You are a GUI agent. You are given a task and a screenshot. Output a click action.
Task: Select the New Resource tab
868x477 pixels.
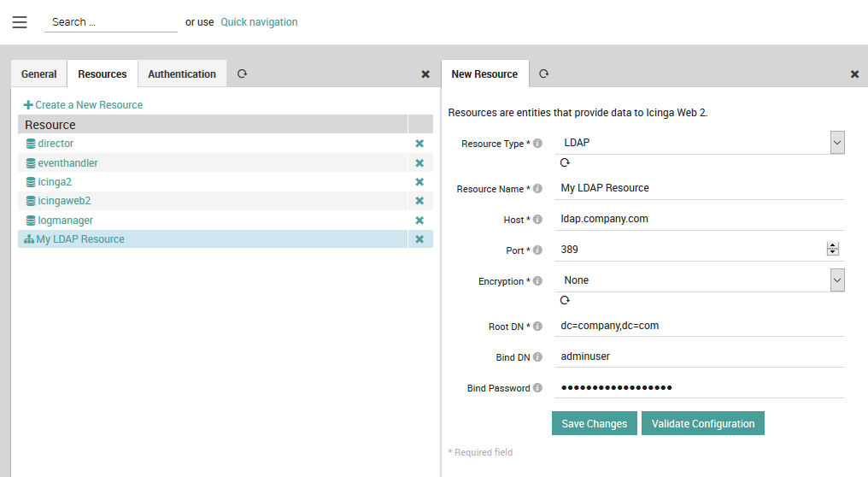(484, 74)
